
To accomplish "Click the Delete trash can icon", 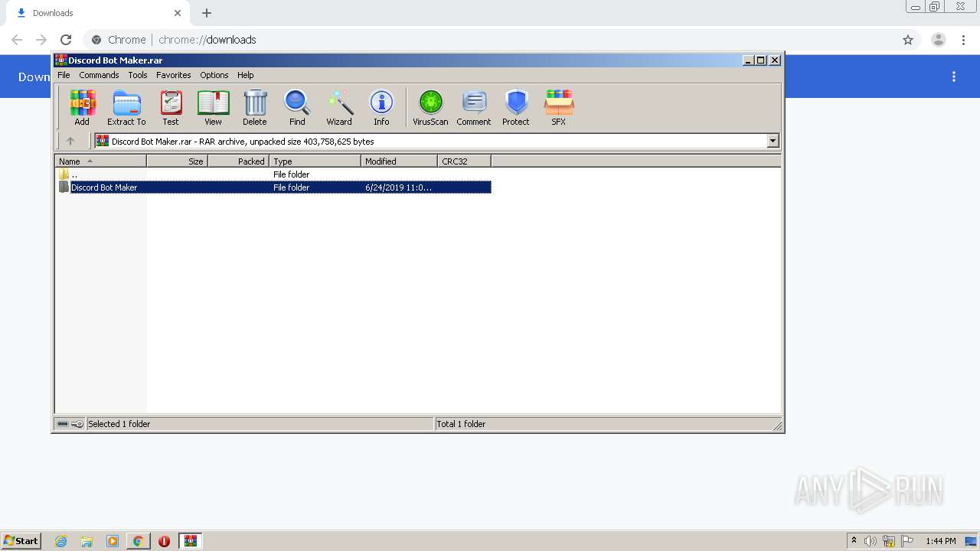I will click(255, 107).
